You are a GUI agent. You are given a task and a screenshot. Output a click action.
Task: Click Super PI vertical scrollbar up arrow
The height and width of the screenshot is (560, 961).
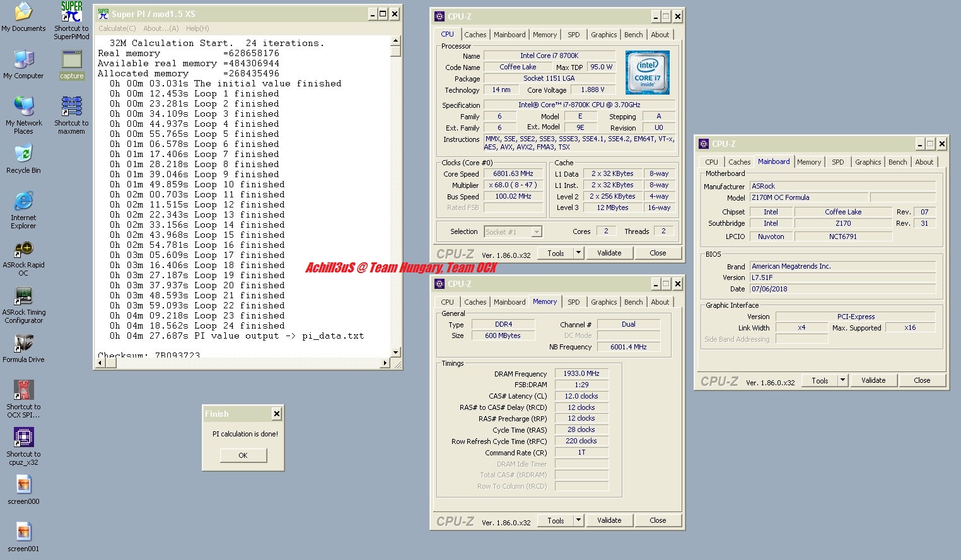click(395, 40)
